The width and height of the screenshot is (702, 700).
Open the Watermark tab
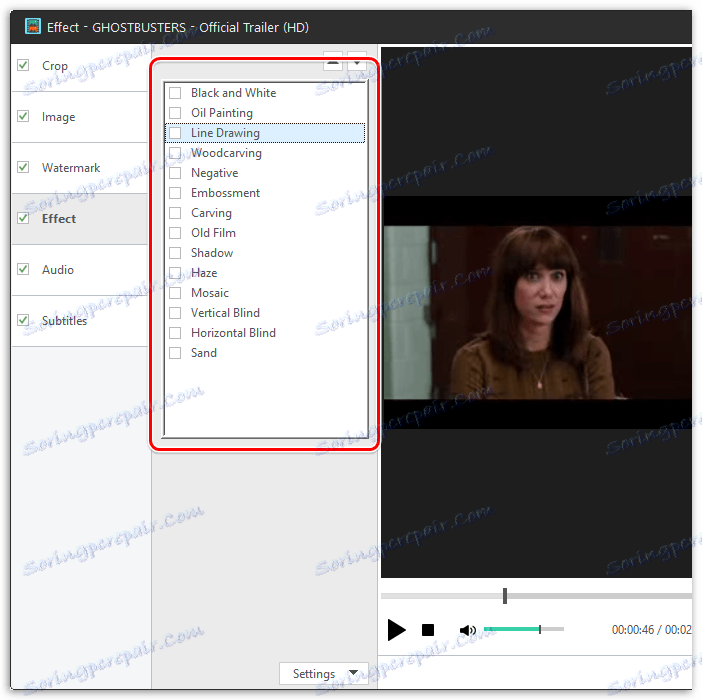[80, 168]
